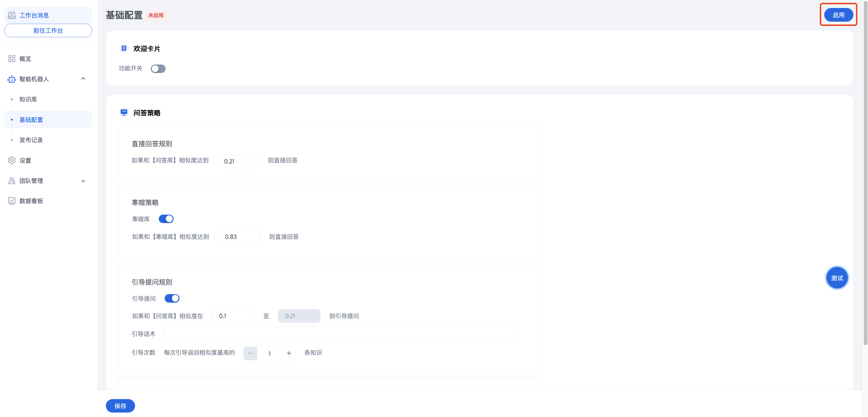Increase the guide count with plus button

pyautogui.click(x=289, y=353)
